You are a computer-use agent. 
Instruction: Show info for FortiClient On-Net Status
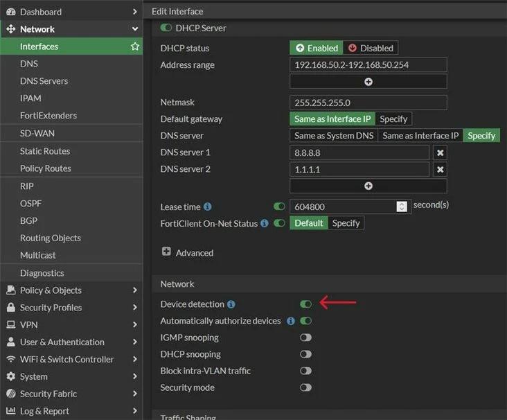[265, 223]
